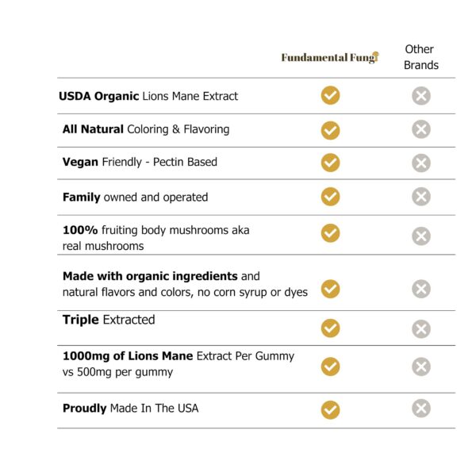Click gray X for Made In USA
The image size is (476, 476).
421,409
